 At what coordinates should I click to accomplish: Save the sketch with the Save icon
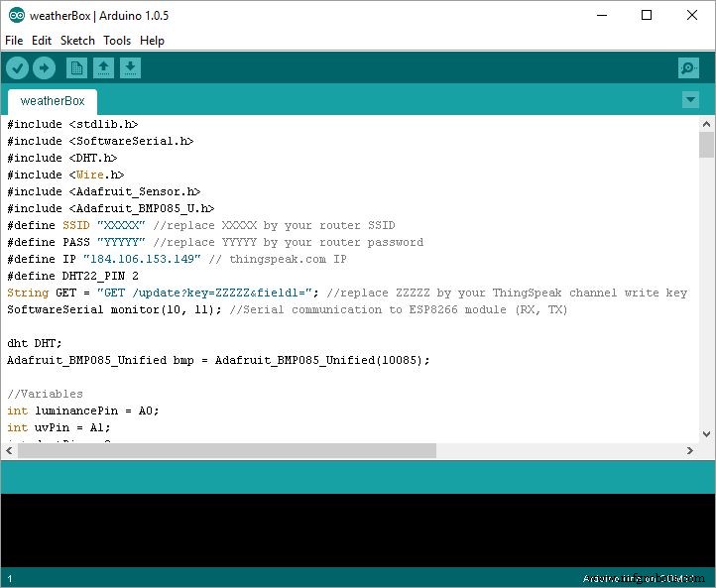click(x=130, y=67)
